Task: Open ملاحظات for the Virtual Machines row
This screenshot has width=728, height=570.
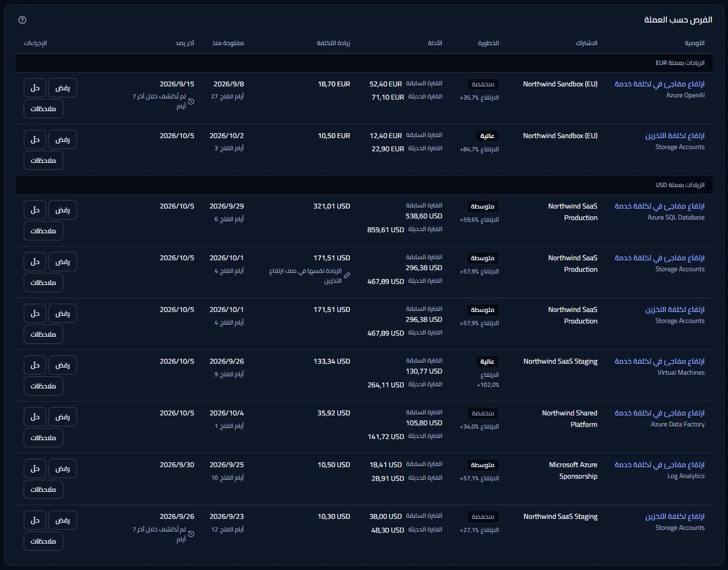Action: (x=43, y=386)
